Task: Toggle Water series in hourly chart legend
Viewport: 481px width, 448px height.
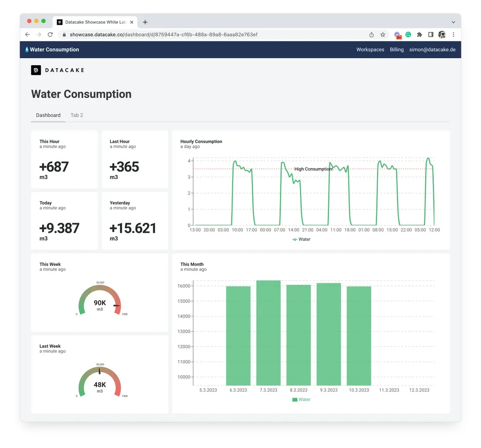Action: pyautogui.click(x=301, y=239)
